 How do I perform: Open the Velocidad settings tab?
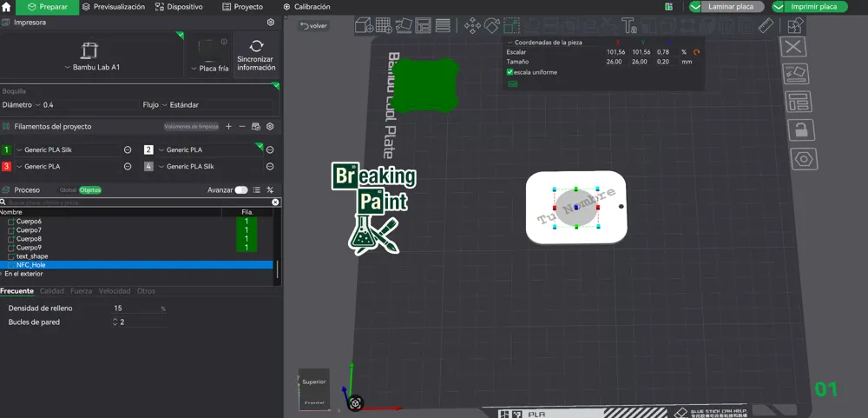point(115,291)
